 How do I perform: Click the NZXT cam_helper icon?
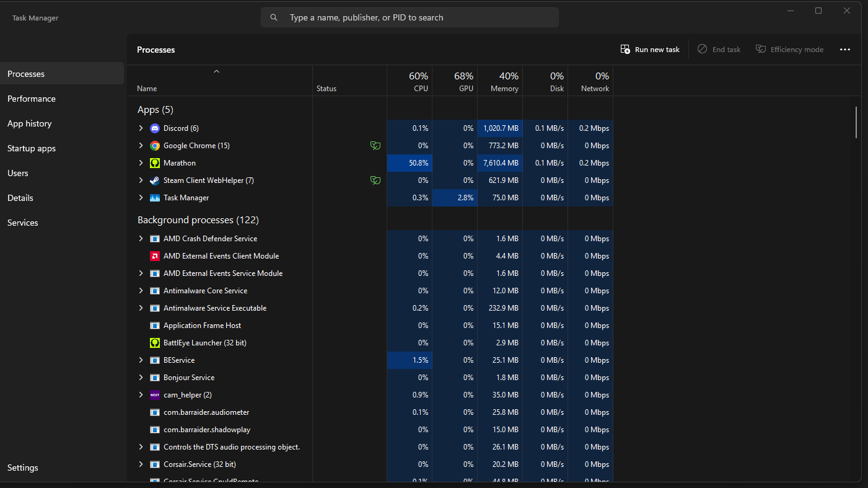tap(155, 395)
